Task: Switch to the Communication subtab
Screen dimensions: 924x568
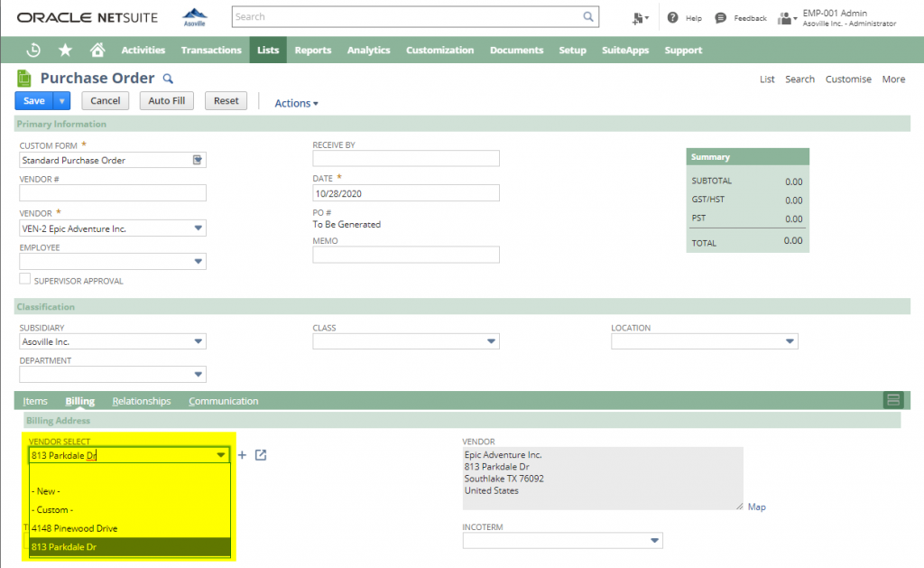Action: point(224,401)
